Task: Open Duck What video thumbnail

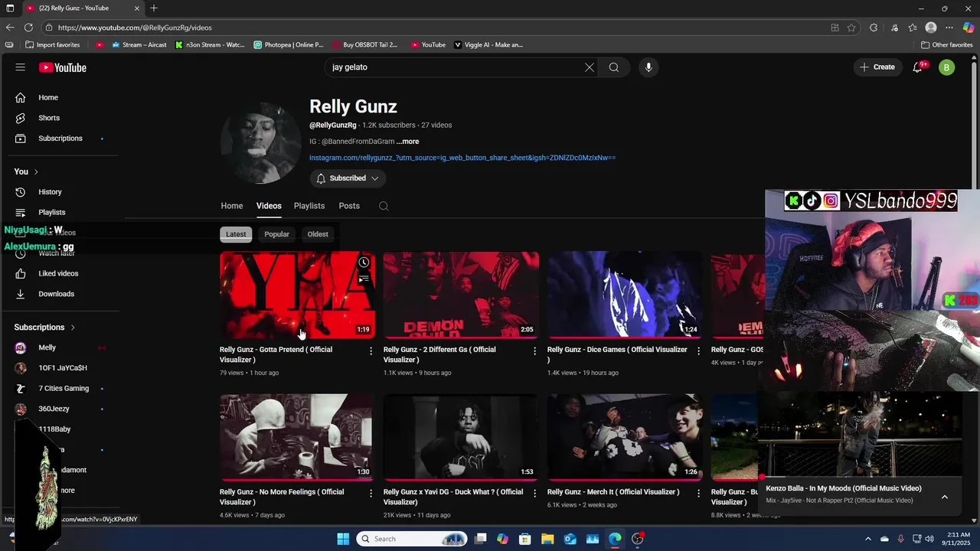Action: pos(461,437)
